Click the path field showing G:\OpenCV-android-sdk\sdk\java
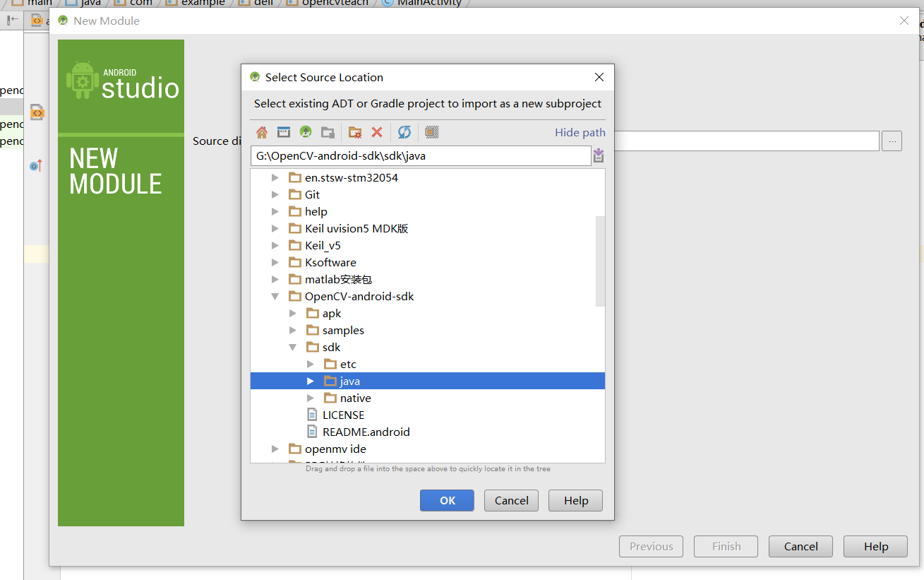The width and height of the screenshot is (924, 580). coord(421,155)
